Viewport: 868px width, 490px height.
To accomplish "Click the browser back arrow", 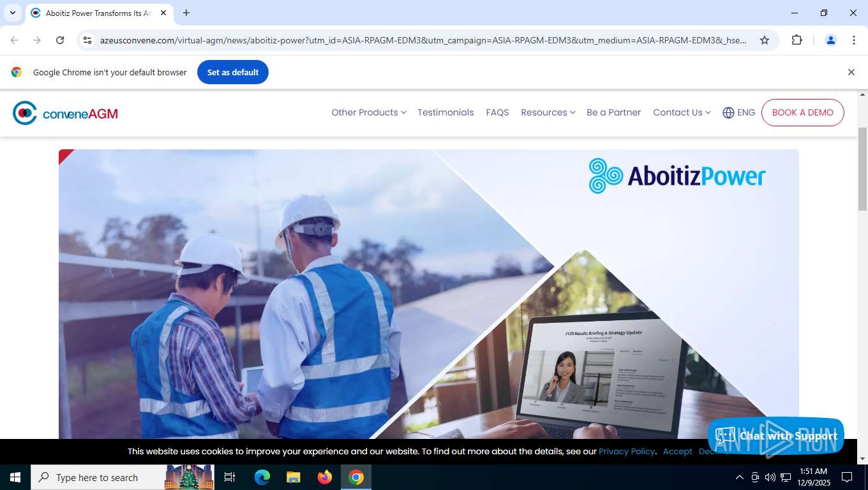I will point(14,40).
